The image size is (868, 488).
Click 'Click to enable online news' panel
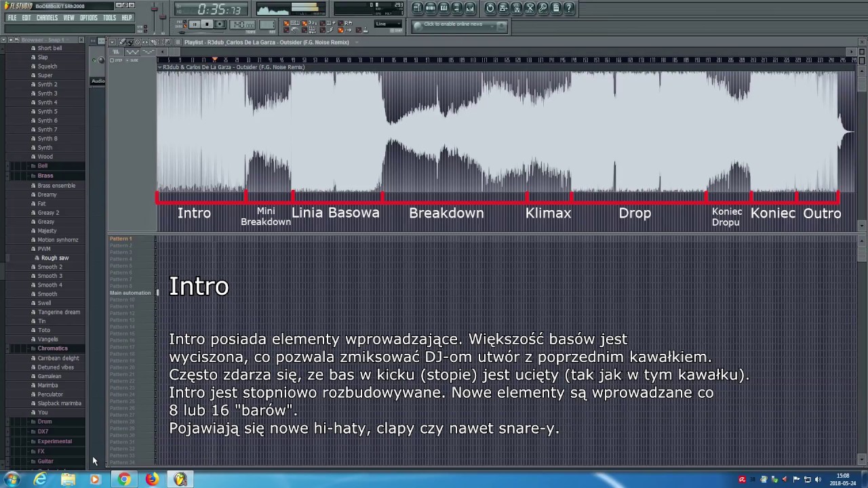coord(459,26)
